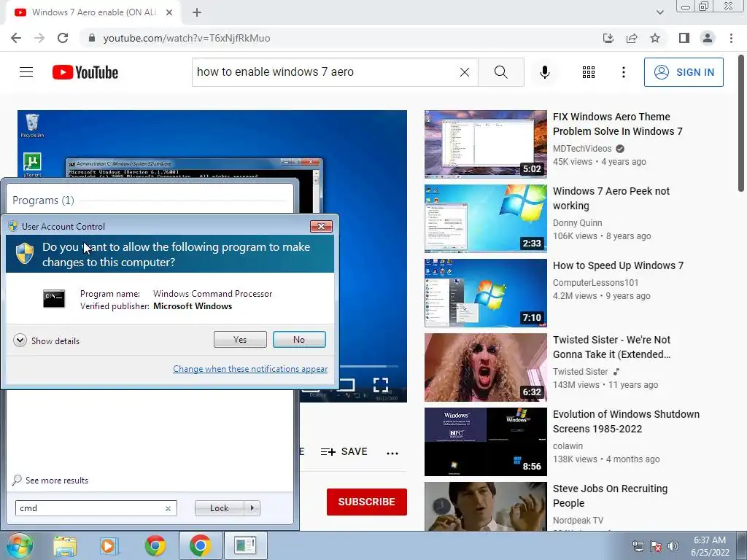This screenshot has width=747, height=560.
Task: Close the User Account Control dialog
Action: (321, 226)
